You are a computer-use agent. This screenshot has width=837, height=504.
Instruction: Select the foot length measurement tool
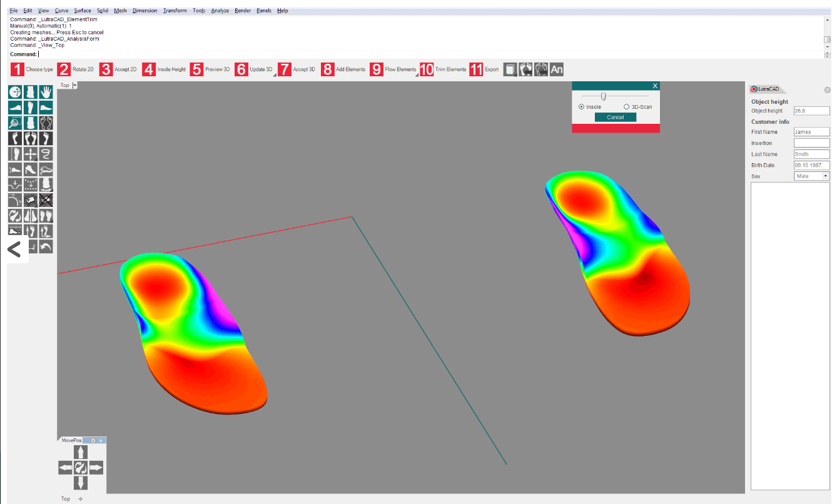point(14,154)
